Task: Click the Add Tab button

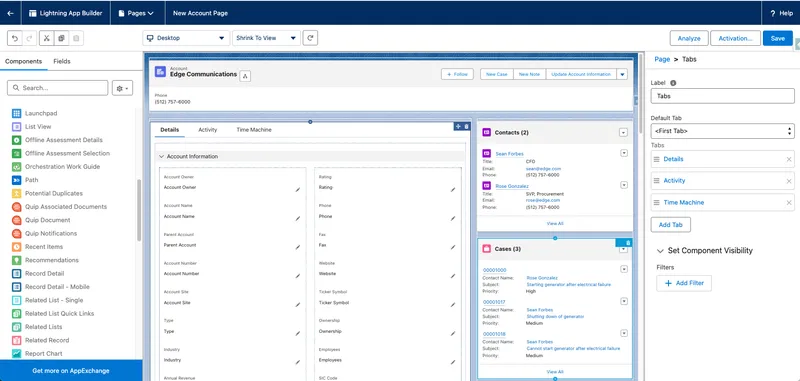Action: pyautogui.click(x=670, y=225)
